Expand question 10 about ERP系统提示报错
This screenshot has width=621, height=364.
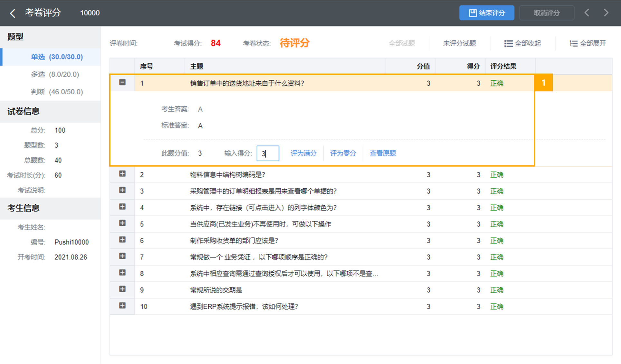[122, 305]
